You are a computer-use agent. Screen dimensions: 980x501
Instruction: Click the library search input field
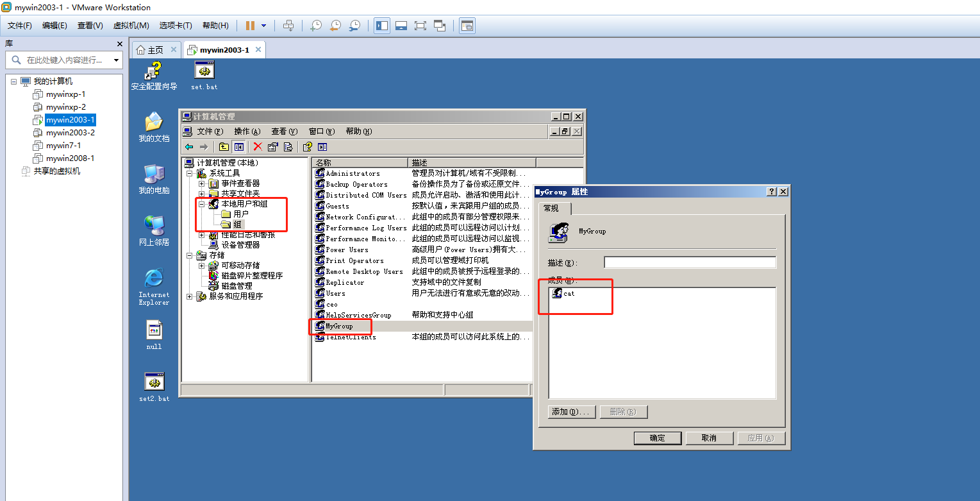(x=63, y=60)
